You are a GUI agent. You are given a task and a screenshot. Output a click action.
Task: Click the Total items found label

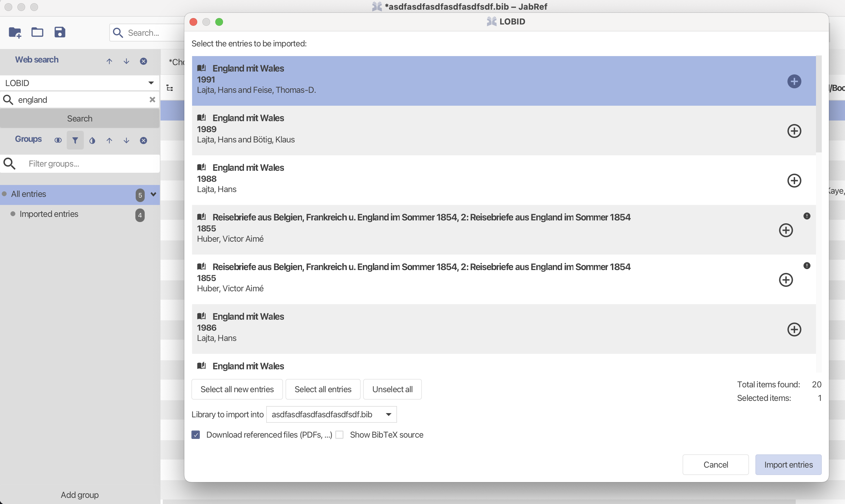(768, 384)
